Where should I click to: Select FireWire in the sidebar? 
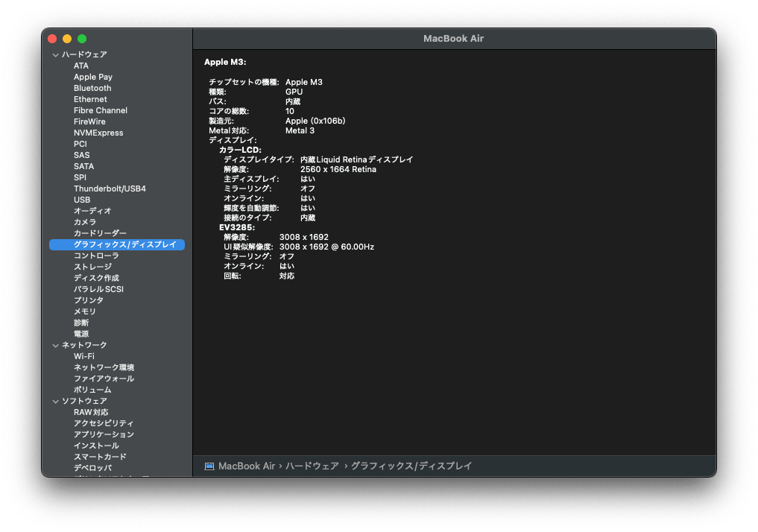pyautogui.click(x=89, y=121)
